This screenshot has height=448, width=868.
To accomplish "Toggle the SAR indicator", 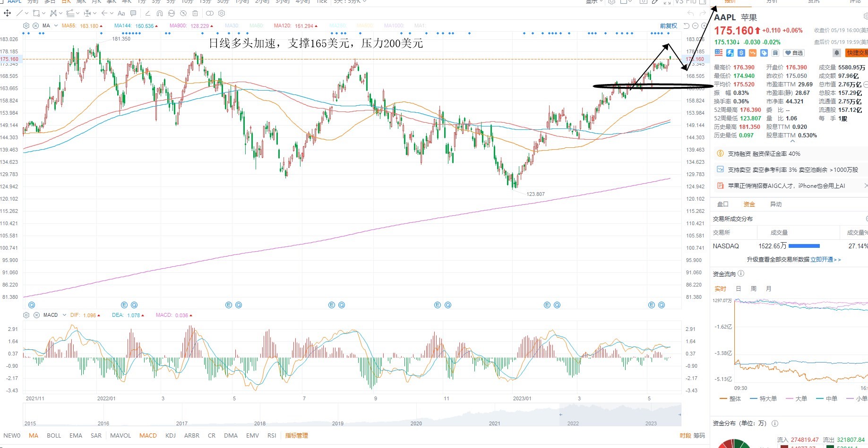I will [x=96, y=436].
